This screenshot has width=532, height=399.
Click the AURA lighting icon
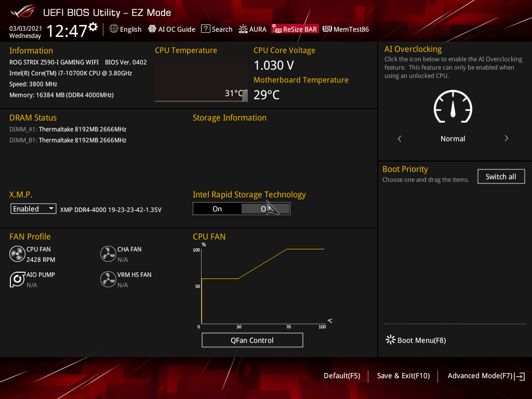click(x=243, y=29)
